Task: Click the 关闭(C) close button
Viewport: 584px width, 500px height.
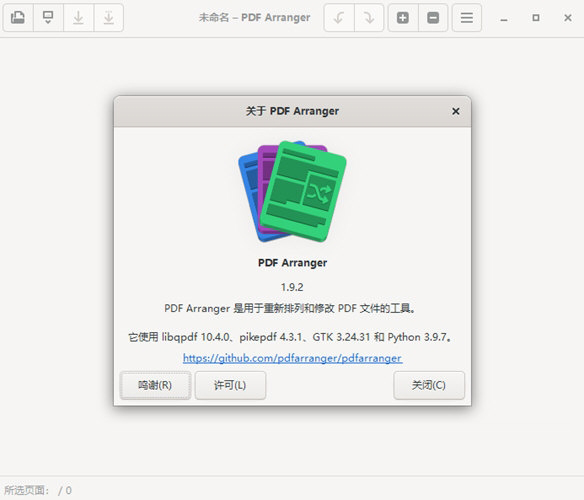Action: [x=429, y=385]
